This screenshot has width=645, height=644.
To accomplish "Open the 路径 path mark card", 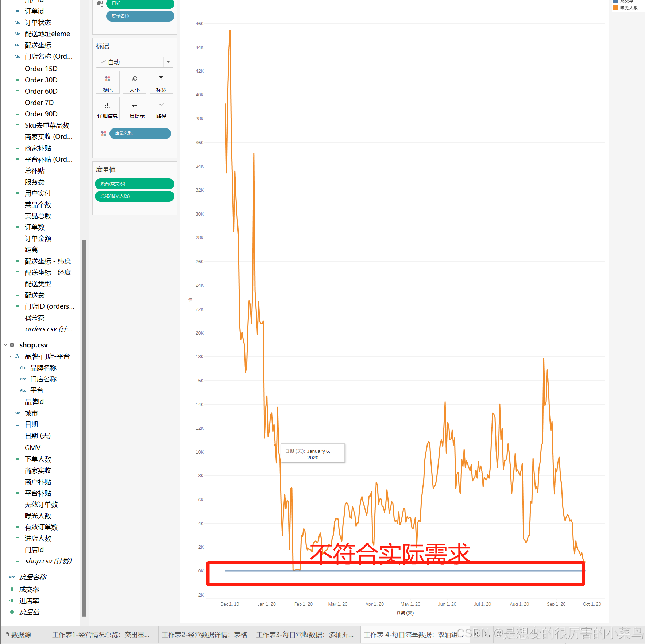I will (x=161, y=109).
